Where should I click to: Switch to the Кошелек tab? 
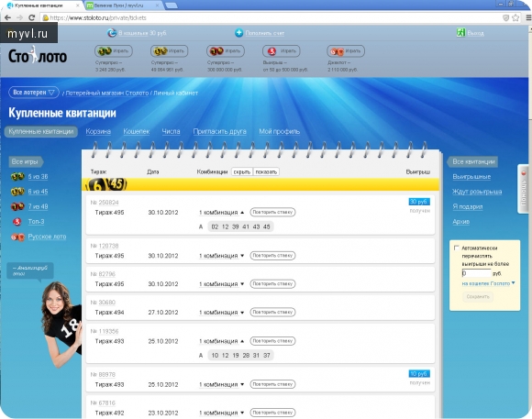coord(137,131)
